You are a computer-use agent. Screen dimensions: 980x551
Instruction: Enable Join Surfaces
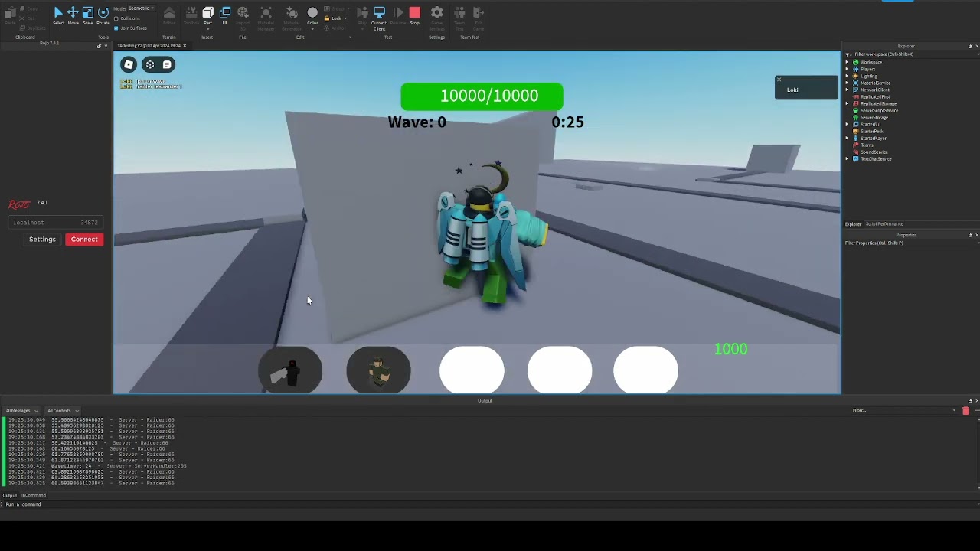click(116, 28)
